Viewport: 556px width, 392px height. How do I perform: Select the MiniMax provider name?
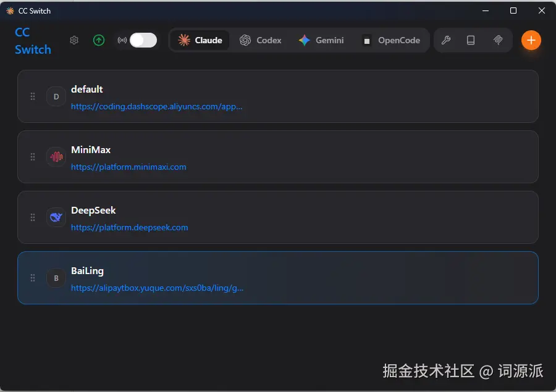click(91, 150)
